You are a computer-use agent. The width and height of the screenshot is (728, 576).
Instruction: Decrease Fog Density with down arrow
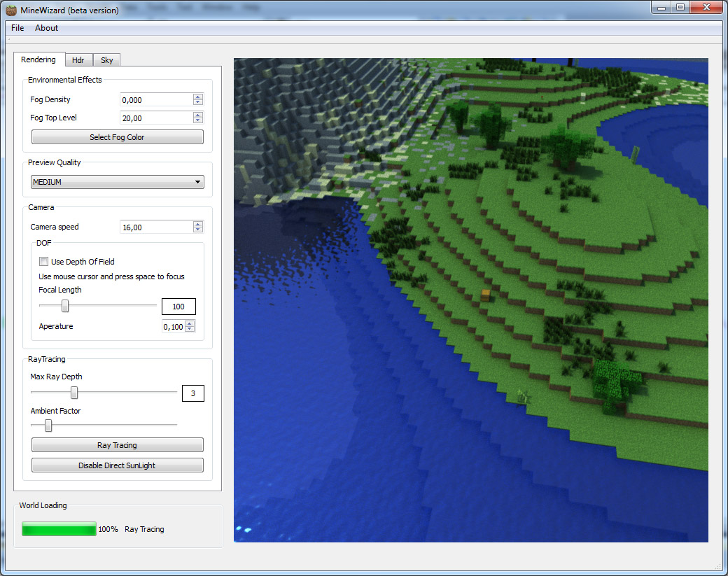[198, 102]
